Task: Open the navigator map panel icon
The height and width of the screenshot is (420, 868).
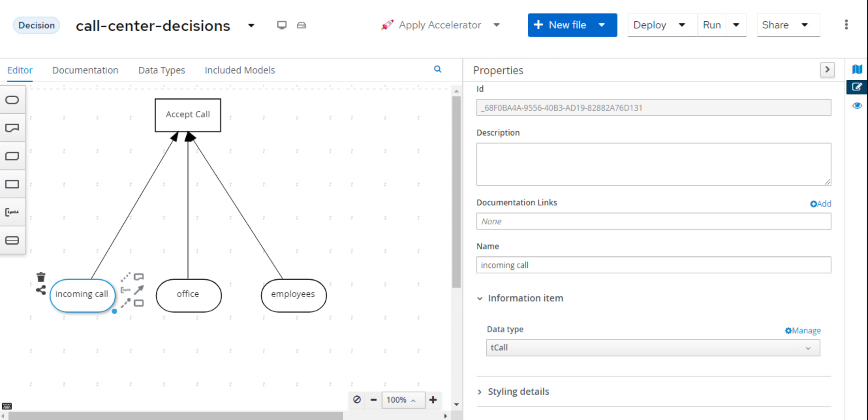Action: (x=857, y=70)
